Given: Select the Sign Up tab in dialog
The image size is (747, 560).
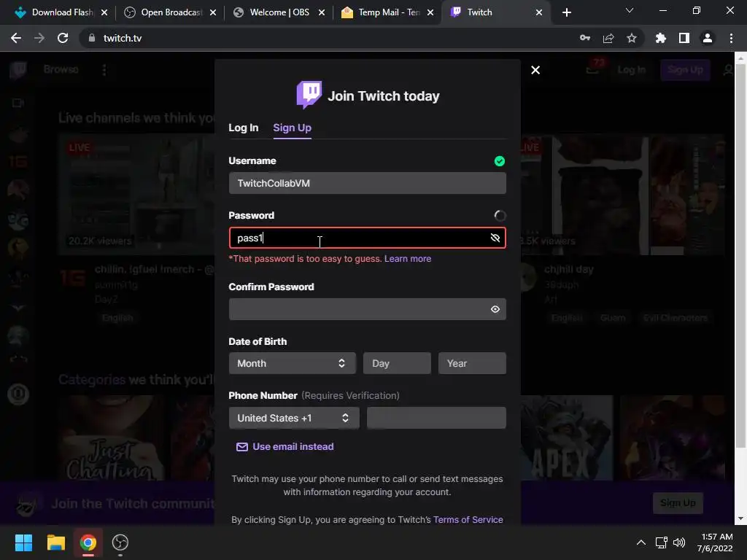Looking at the screenshot, I should [x=292, y=128].
